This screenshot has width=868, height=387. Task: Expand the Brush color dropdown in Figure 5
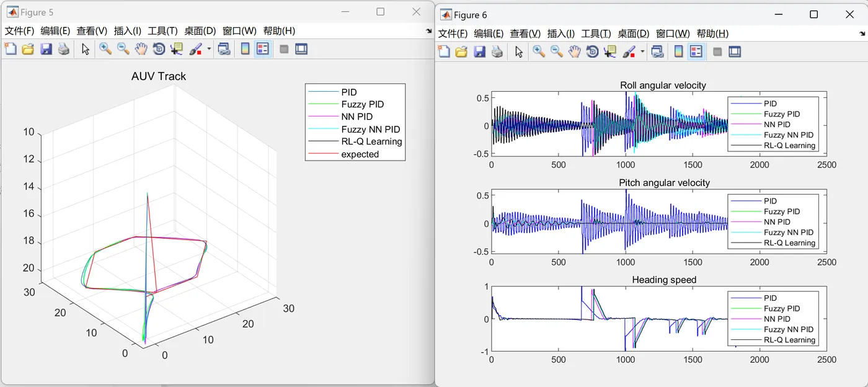[209, 49]
